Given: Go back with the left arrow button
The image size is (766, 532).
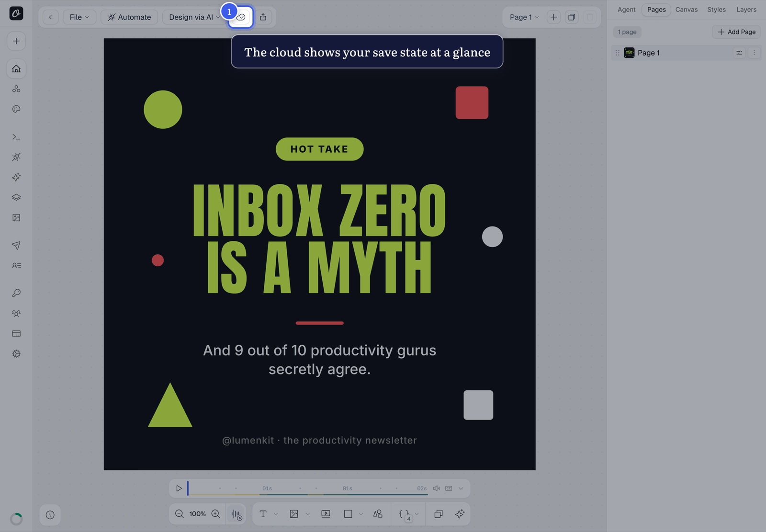Looking at the screenshot, I should click(x=50, y=17).
